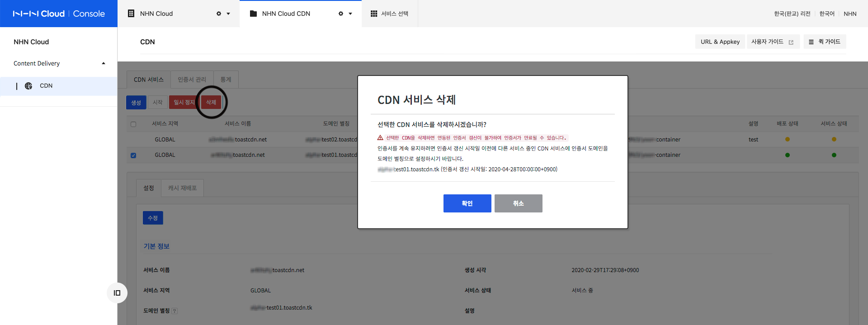Switch to the CDN 서비스 tab
Viewport: 868px width, 325px height.
pos(149,80)
